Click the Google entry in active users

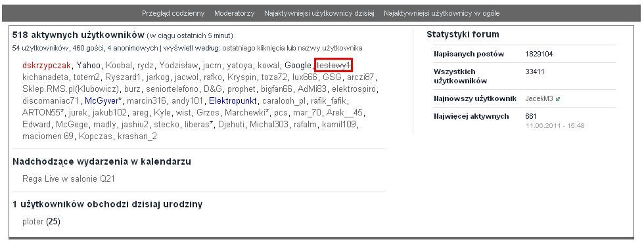click(x=298, y=65)
